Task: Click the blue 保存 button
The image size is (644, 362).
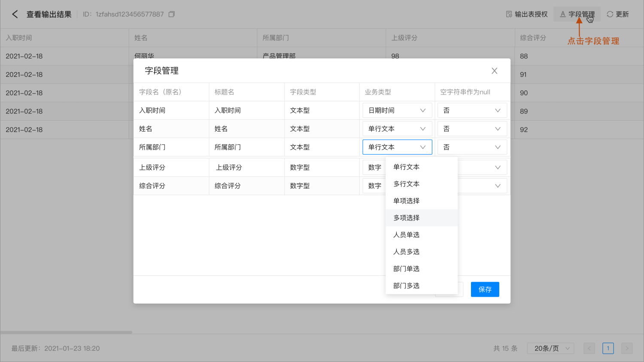Action: (485, 289)
